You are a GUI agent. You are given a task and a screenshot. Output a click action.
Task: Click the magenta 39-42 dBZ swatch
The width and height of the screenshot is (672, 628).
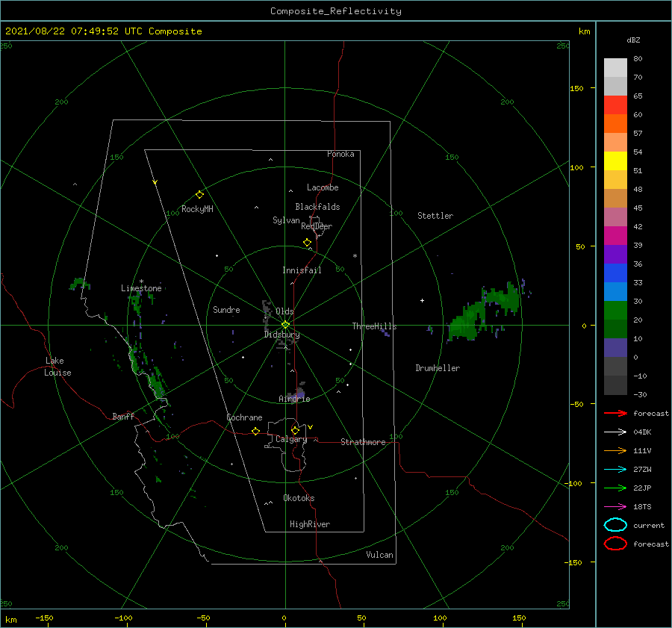coord(615,236)
